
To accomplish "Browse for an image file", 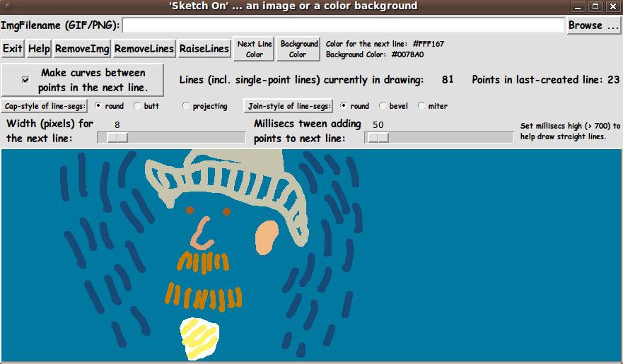I will (x=593, y=25).
